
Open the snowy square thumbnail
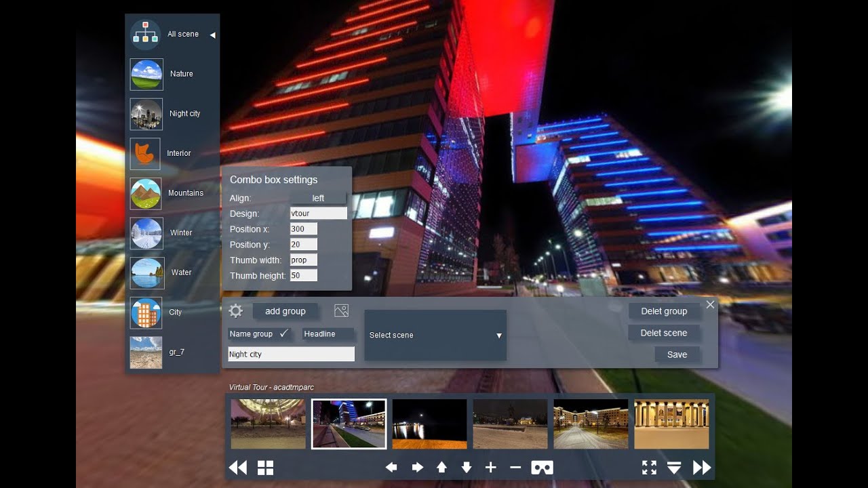tap(510, 424)
